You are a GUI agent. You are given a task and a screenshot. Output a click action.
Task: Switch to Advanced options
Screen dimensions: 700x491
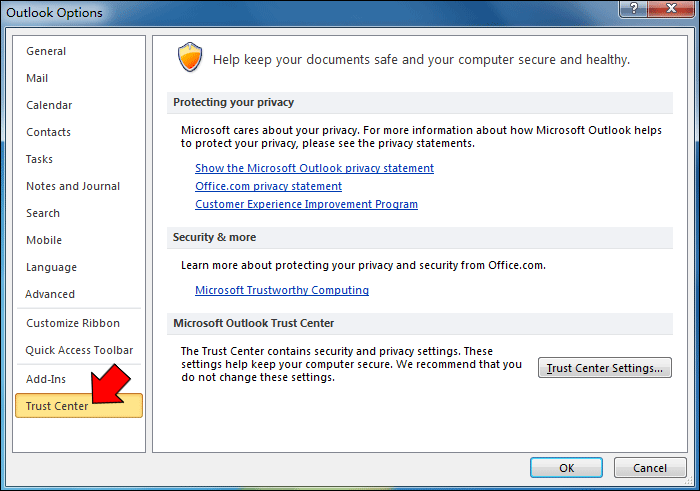point(50,294)
